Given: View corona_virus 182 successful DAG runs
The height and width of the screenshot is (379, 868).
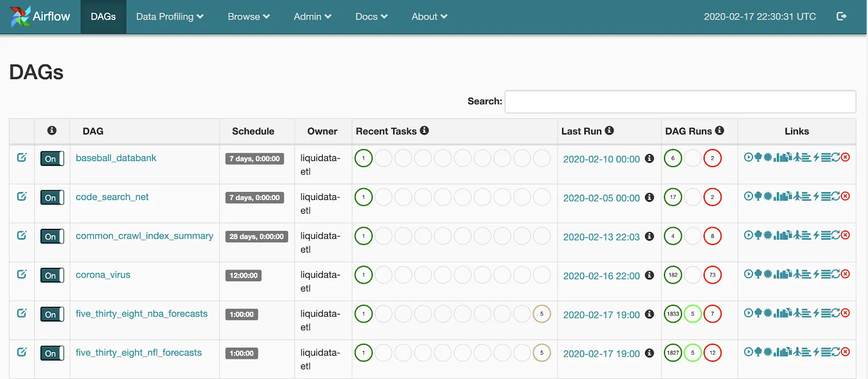Looking at the screenshot, I should [x=673, y=275].
